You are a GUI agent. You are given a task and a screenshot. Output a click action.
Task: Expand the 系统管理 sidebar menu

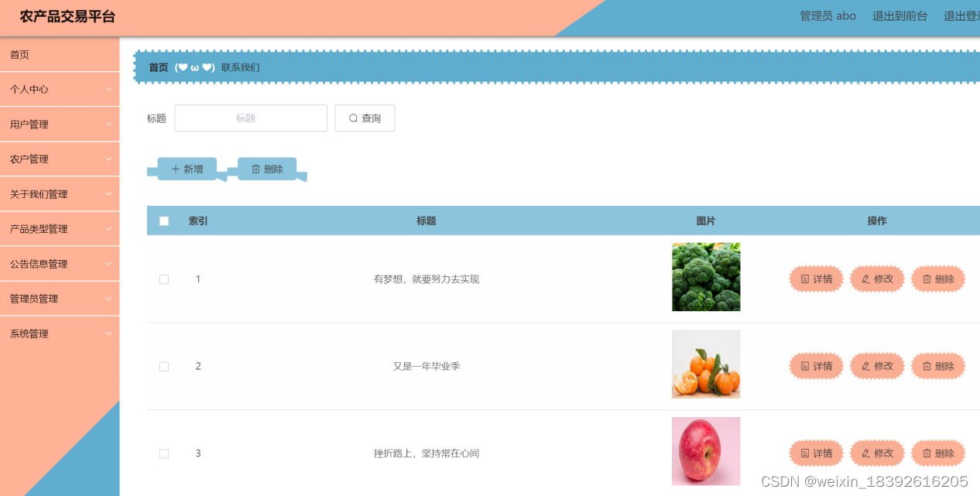pyautogui.click(x=60, y=334)
